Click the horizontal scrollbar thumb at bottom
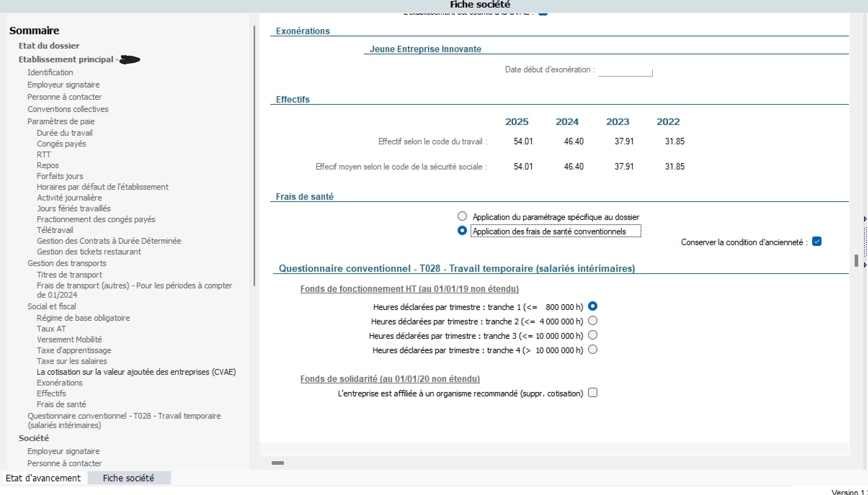The image size is (868, 495). tap(277, 463)
